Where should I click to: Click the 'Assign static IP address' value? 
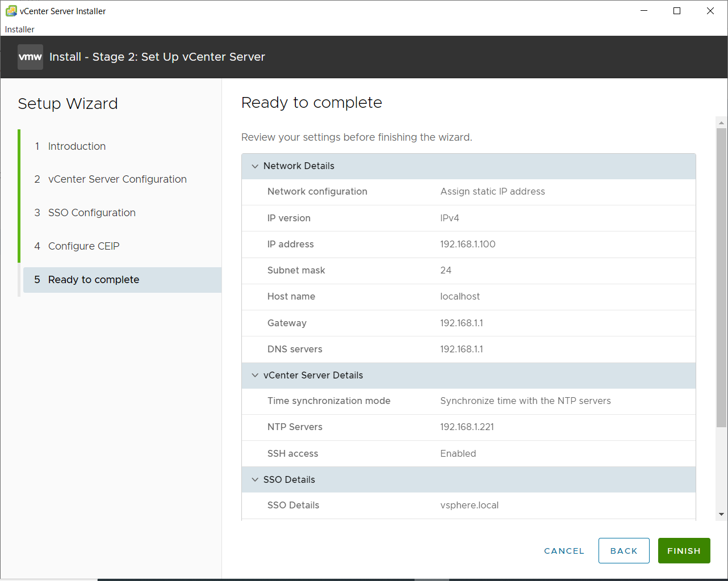point(492,192)
